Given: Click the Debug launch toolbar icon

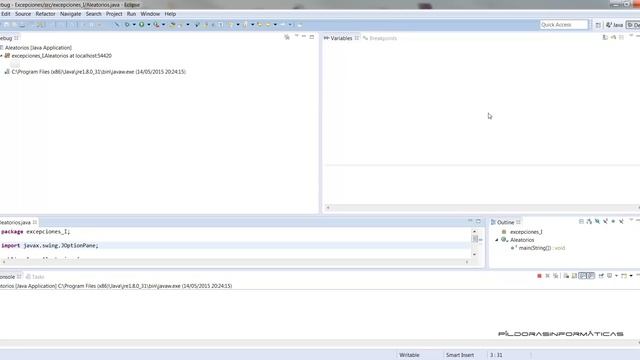Looking at the screenshot, I should pos(127,25).
